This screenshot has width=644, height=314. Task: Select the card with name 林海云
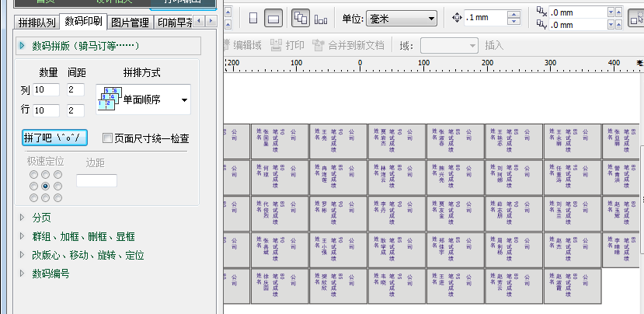click(x=397, y=177)
